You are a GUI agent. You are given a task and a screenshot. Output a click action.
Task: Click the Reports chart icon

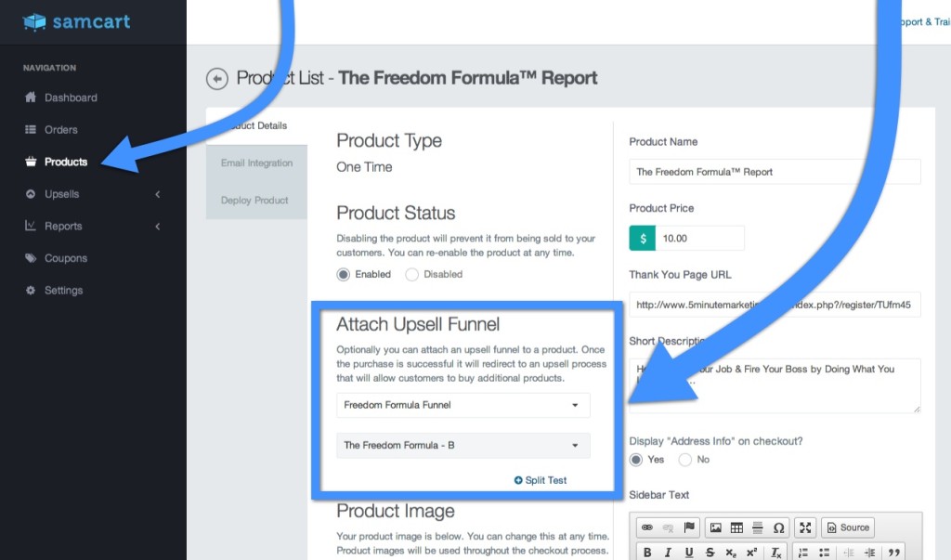click(31, 226)
